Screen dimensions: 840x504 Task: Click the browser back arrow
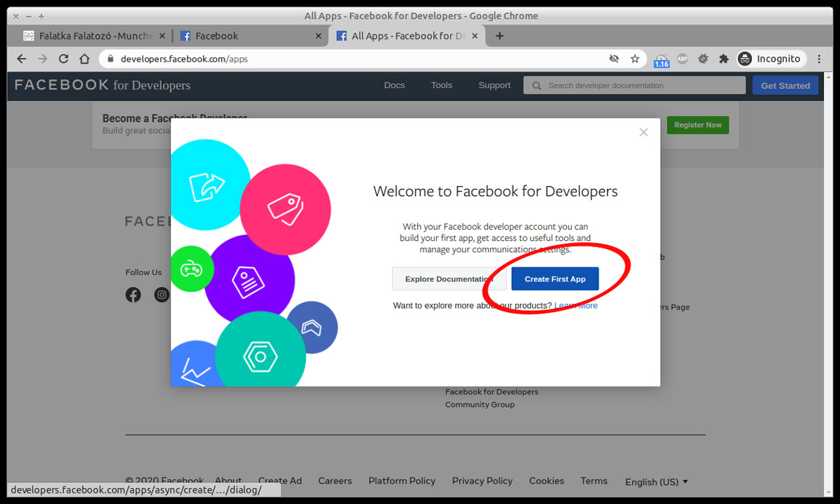coord(22,59)
